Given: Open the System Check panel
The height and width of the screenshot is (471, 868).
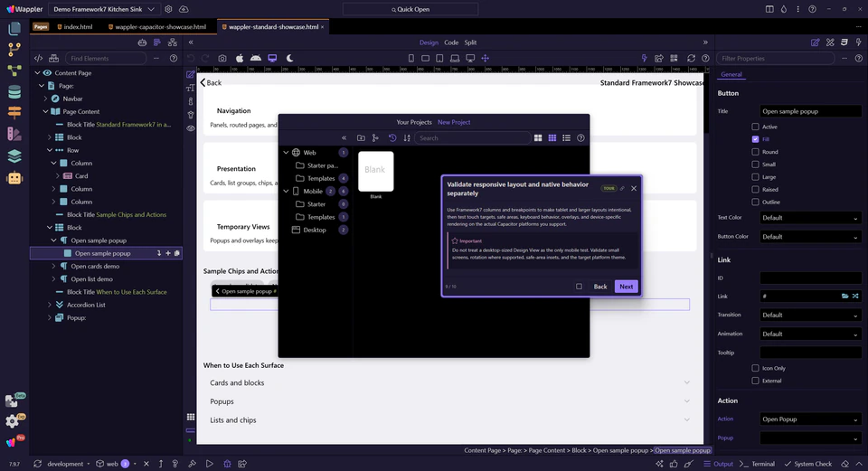Looking at the screenshot, I should [x=808, y=464].
